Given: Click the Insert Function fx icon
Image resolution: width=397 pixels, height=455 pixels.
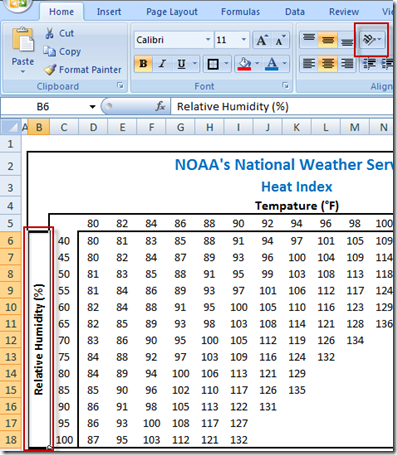Looking at the screenshot, I should pyautogui.click(x=160, y=107).
